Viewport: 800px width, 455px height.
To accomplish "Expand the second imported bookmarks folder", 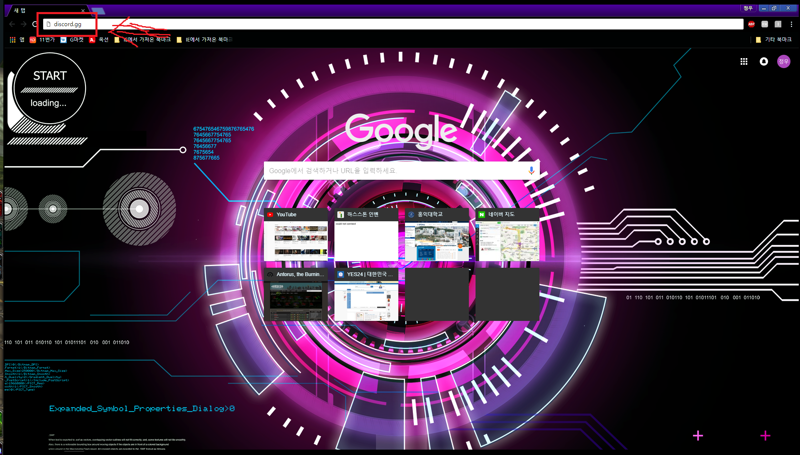I will tap(205, 39).
